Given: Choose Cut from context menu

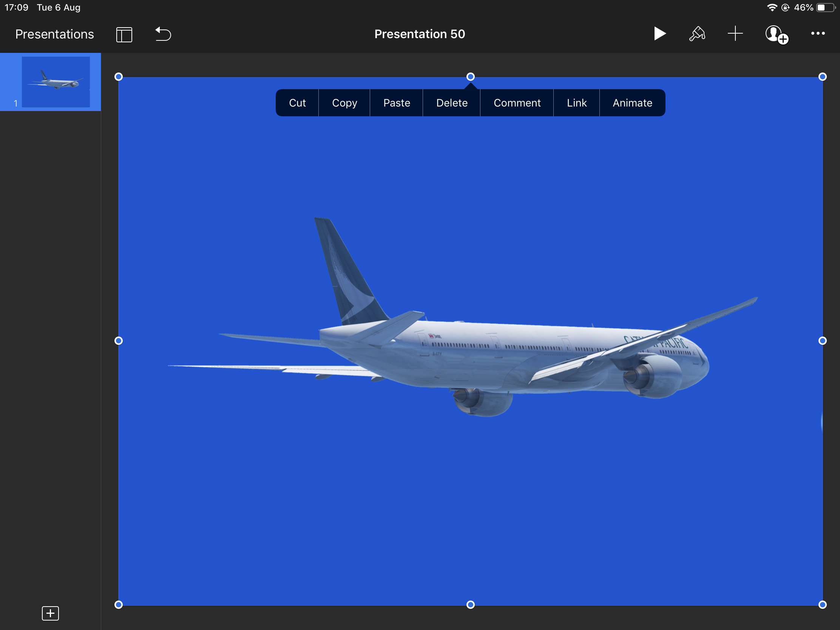Looking at the screenshot, I should [x=297, y=103].
